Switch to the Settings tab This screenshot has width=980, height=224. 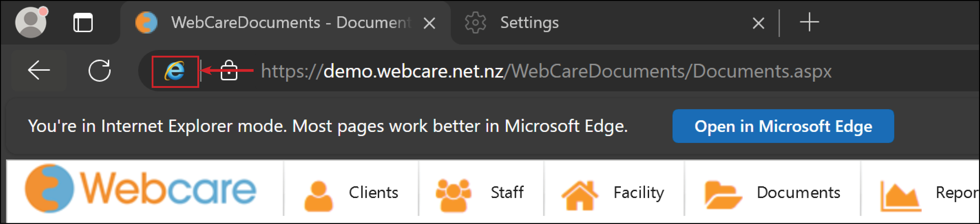click(x=529, y=23)
